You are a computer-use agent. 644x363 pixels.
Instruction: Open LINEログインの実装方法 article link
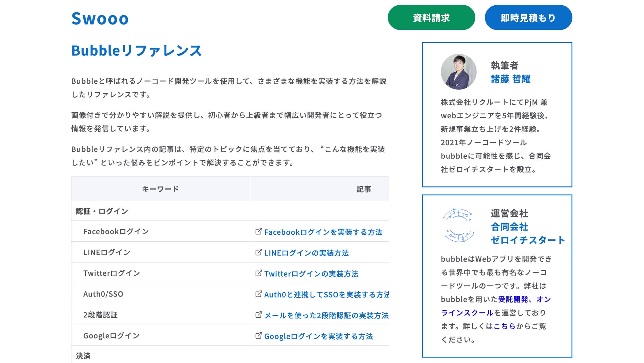pyautogui.click(x=306, y=253)
